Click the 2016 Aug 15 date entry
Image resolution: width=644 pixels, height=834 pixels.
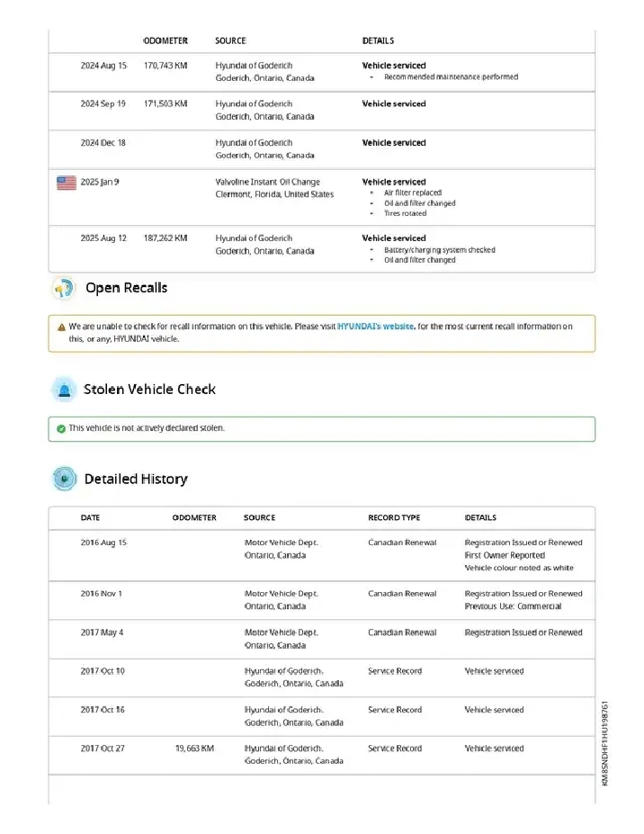click(103, 543)
